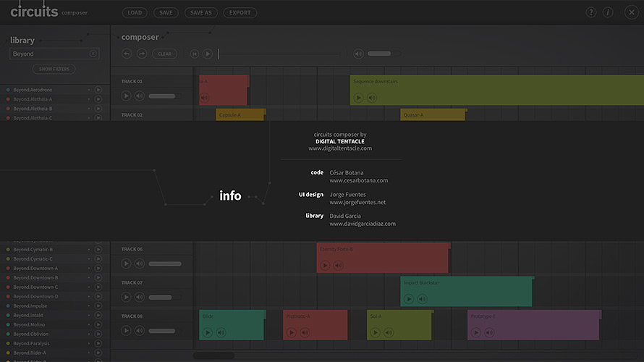Clear the library search text

coord(93,54)
